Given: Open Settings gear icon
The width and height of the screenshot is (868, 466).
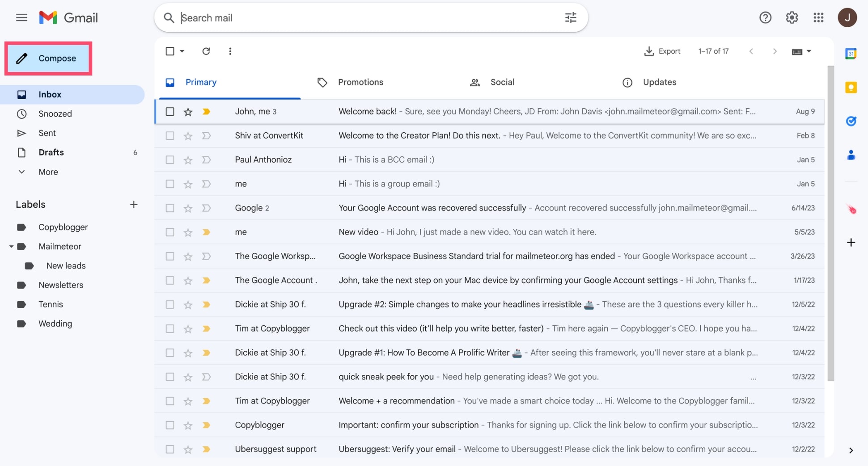Looking at the screenshot, I should [792, 18].
